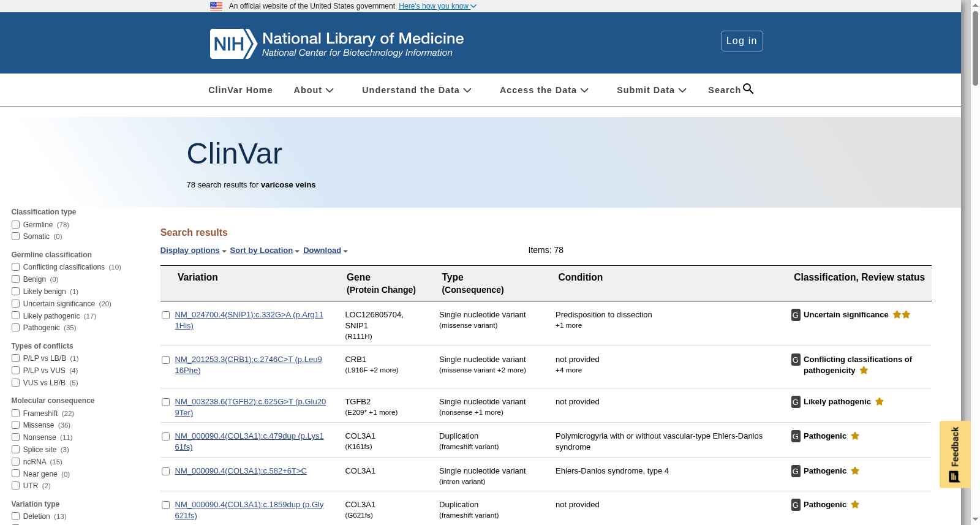This screenshot has height=525, width=980.
Task: Select the P/LP vs LB/B conflict filter
Action: click(15, 358)
